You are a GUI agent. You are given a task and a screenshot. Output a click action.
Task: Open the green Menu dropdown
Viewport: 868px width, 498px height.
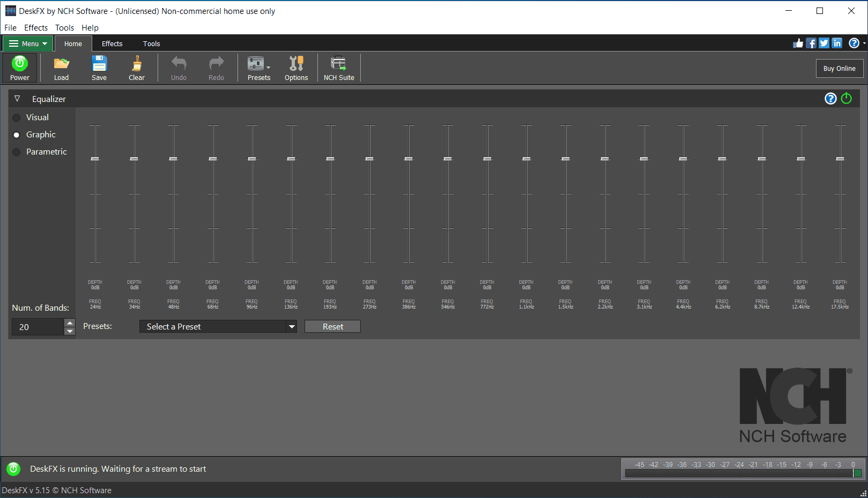point(28,43)
